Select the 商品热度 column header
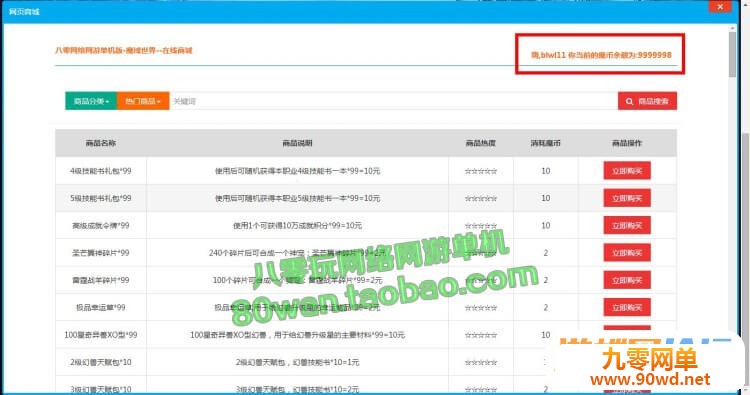Screen dimensions: 750x395 coord(481,143)
